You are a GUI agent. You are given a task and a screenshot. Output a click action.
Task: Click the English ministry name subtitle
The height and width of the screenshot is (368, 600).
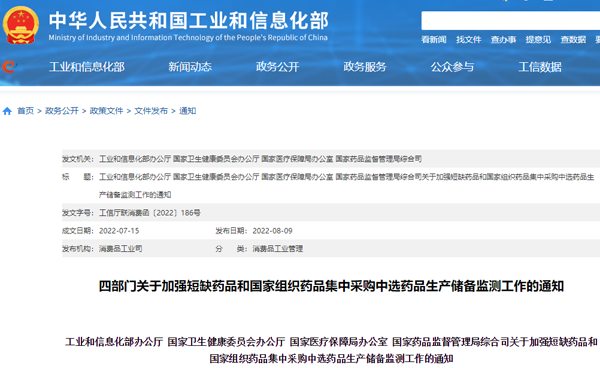pos(188,37)
